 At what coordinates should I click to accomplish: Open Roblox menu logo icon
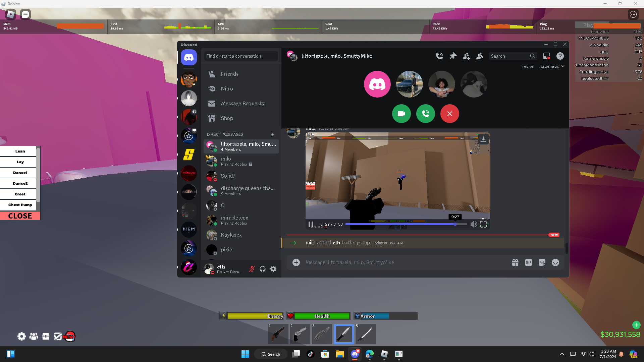tap(11, 14)
